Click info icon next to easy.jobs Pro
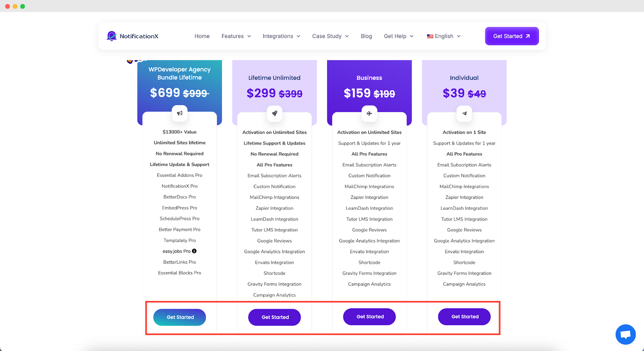 click(x=194, y=251)
